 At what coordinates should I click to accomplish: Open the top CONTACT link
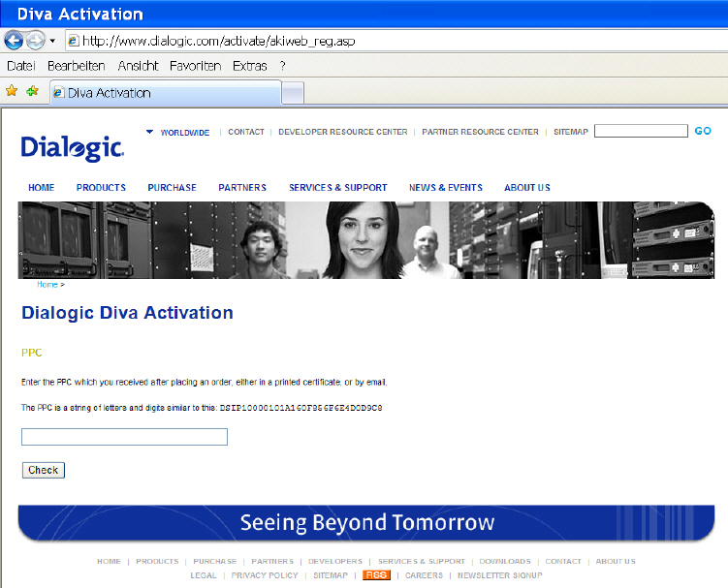click(245, 132)
